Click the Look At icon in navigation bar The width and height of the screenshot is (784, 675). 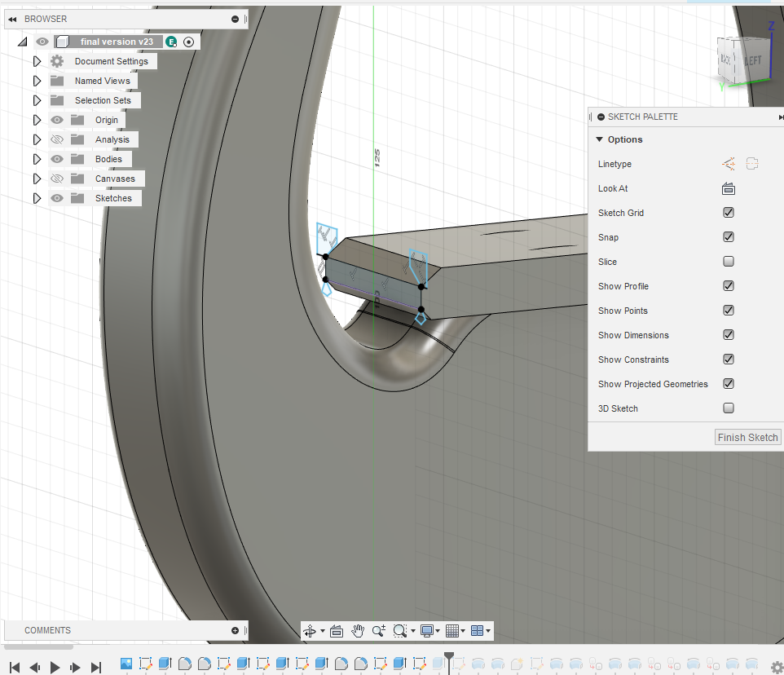click(337, 631)
